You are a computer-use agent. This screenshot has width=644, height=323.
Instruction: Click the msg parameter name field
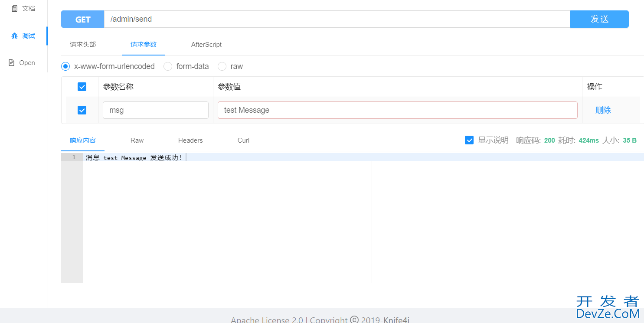(156, 110)
